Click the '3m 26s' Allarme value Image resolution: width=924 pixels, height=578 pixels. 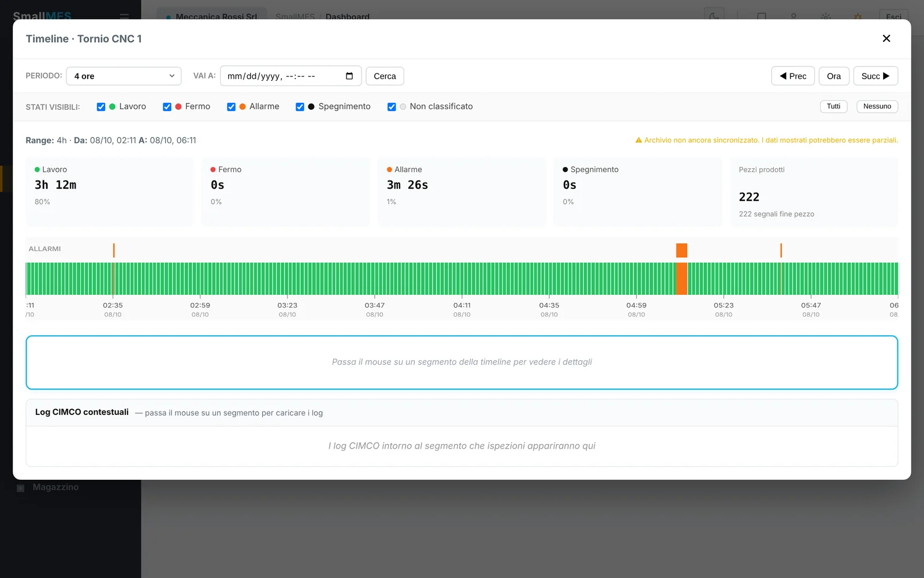(407, 185)
